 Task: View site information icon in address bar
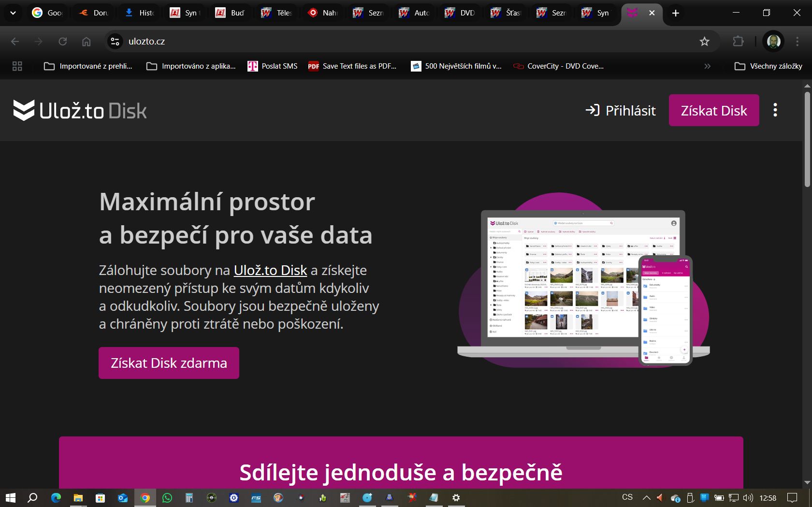coord(115,42)
